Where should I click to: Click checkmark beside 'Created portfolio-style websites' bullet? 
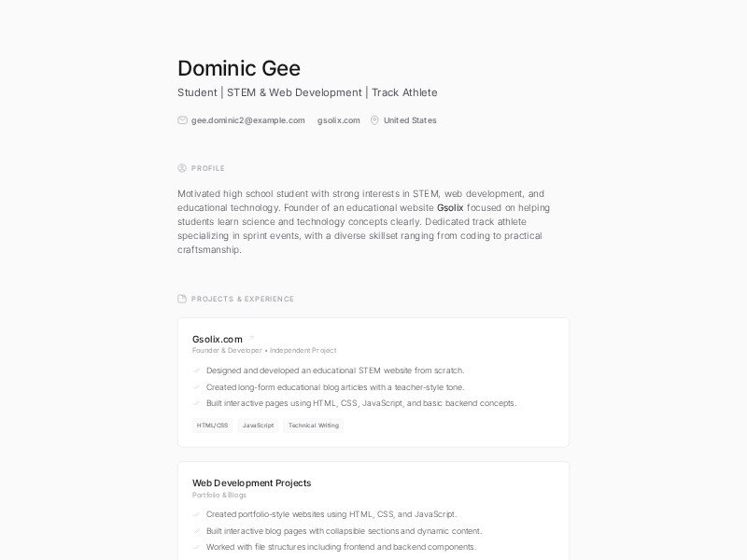click(x=196, y=514)
